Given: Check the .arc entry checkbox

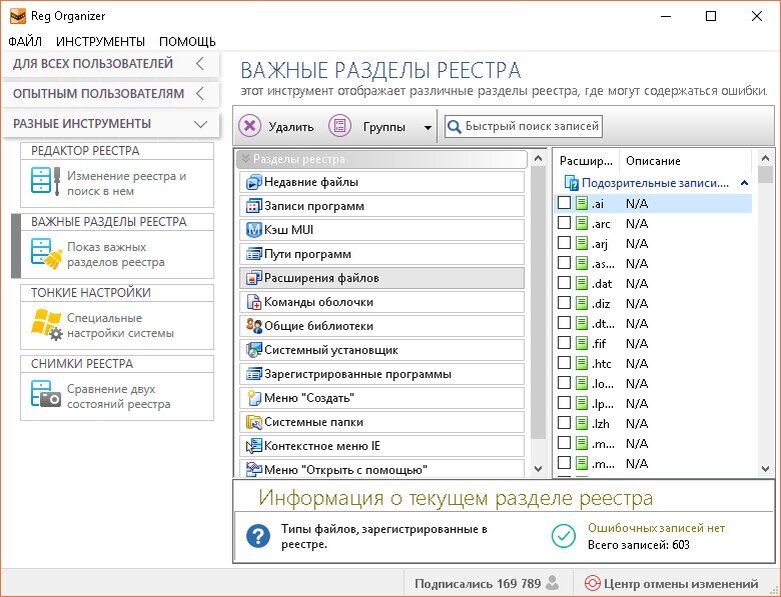Looking at the screenshot, I should click(x=564, y=223).
